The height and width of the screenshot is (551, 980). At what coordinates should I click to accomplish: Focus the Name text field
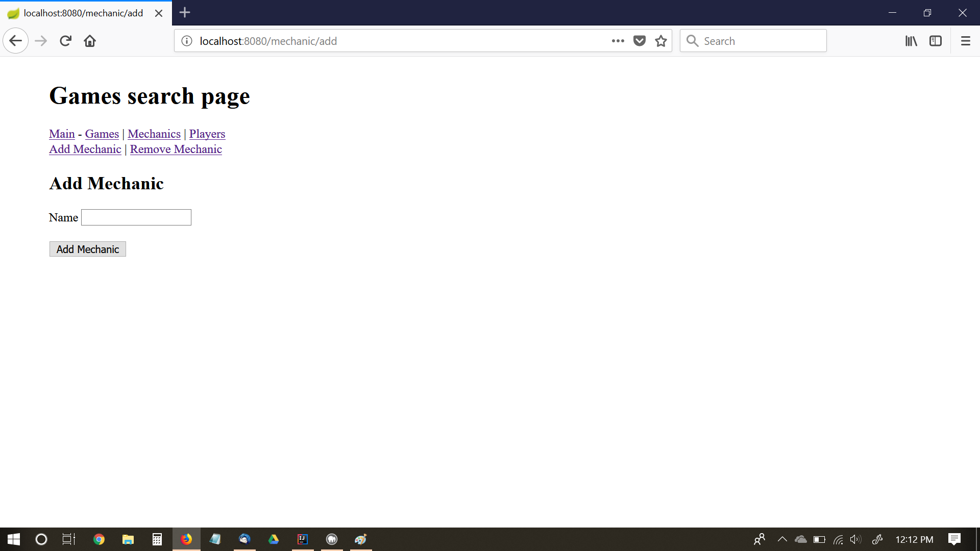(x=136, y=217)
